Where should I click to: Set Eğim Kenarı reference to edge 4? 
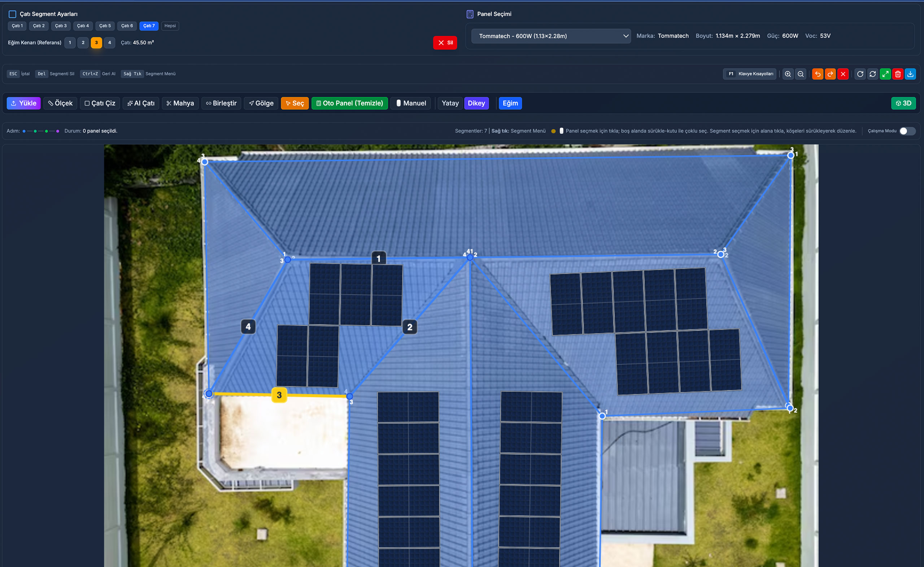[x=109, y=42]
